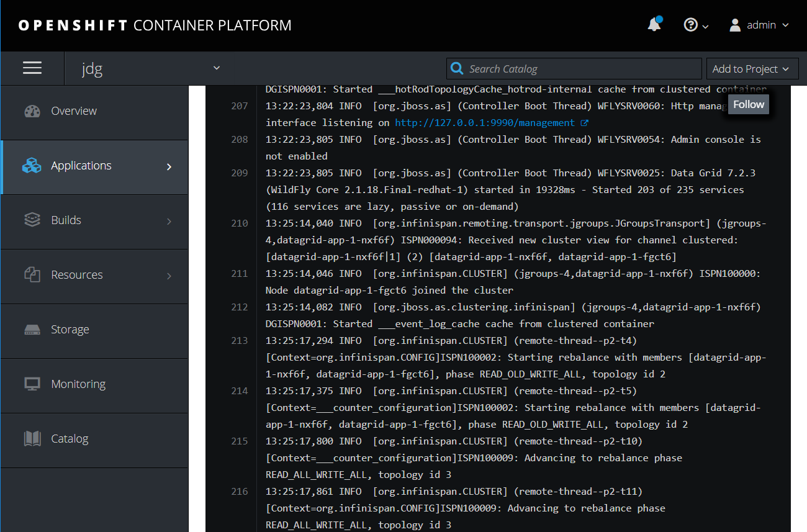
Task: Open the notifications bell icon
Action: click(654, 25)
